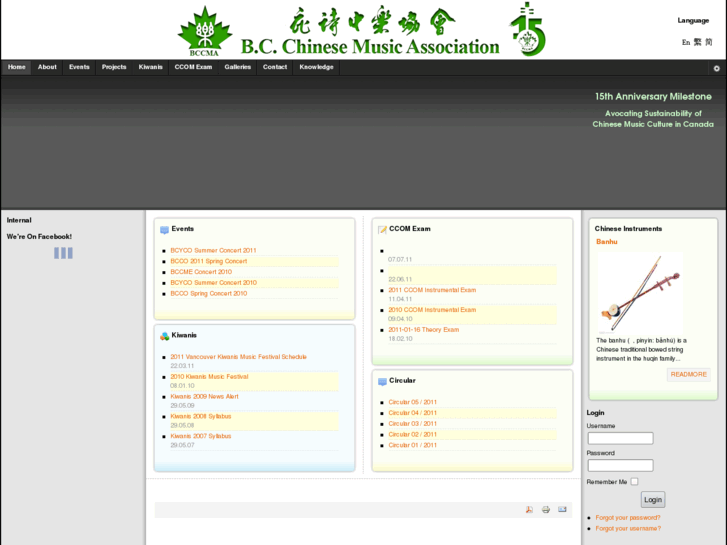Open the PDF export icon
The width and height of the screenshot is (727, 545).
[x=529, y=509]
